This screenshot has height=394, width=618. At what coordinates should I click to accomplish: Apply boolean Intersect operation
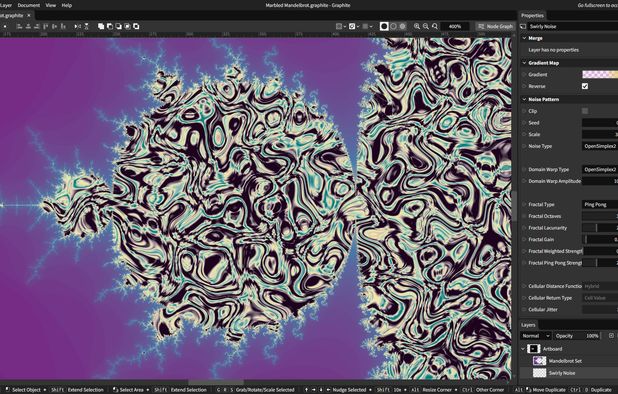(x=127, y=26)
